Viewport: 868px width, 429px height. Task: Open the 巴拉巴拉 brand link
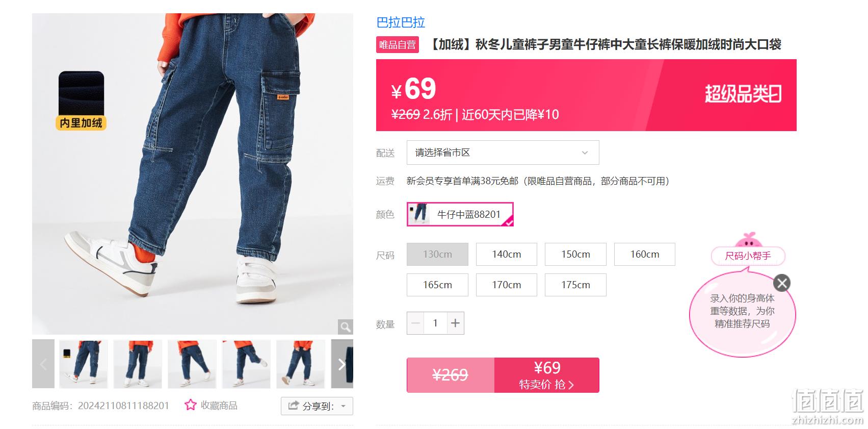[401, 22]
